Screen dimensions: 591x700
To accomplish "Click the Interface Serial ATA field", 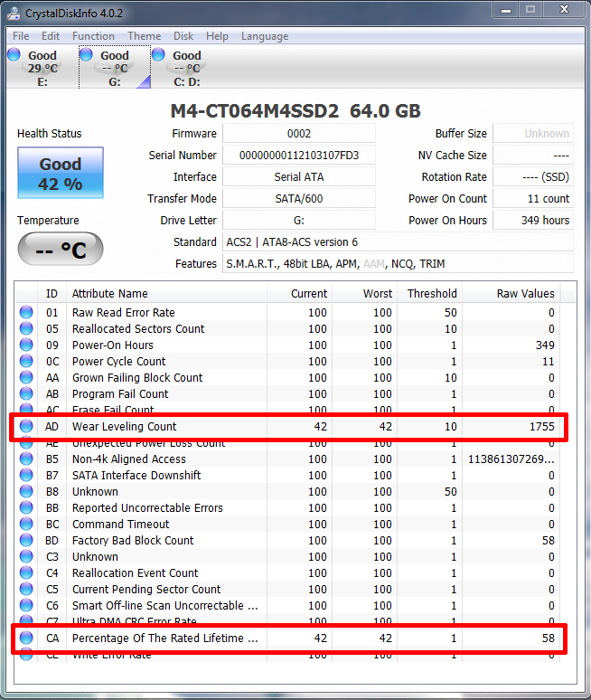I will point(299,176).
